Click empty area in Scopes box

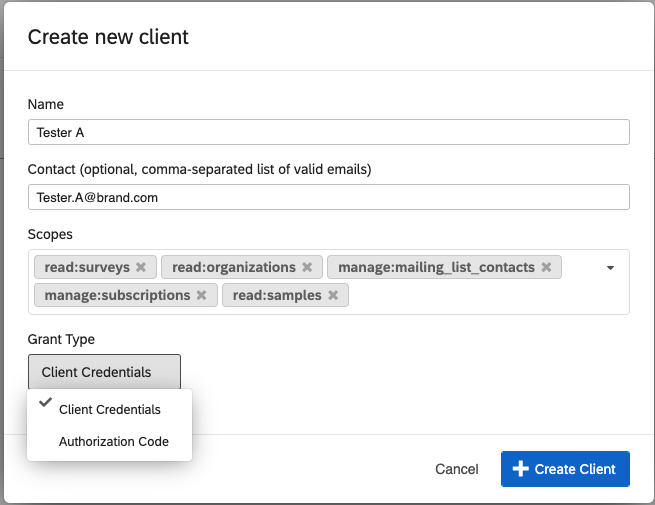coord(480,295)
